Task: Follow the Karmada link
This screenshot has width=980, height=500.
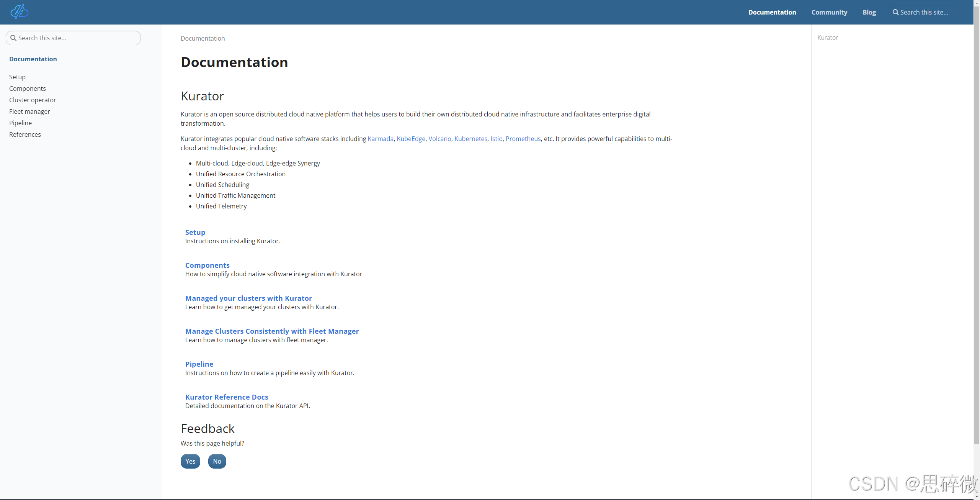Action: (380, 139)
